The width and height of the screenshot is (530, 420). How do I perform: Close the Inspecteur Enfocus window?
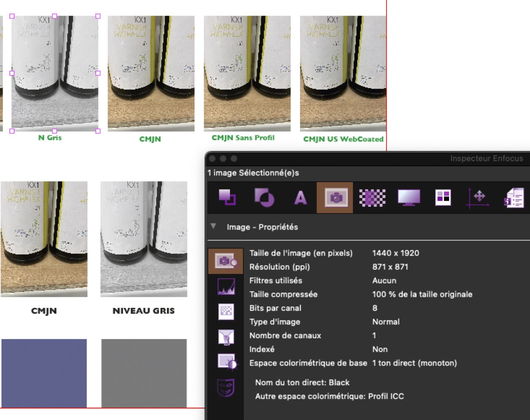click(x=212, y=159)
